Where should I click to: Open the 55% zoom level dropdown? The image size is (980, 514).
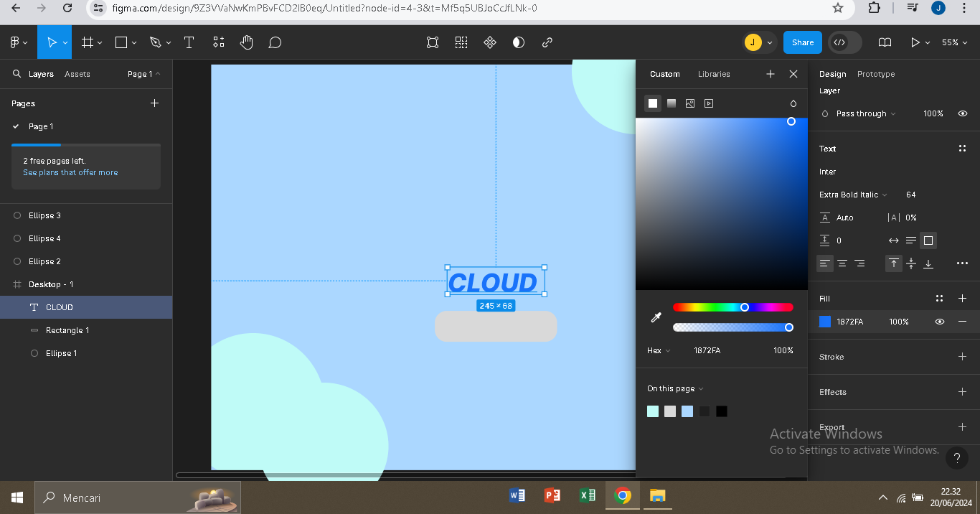coord(955,43)
